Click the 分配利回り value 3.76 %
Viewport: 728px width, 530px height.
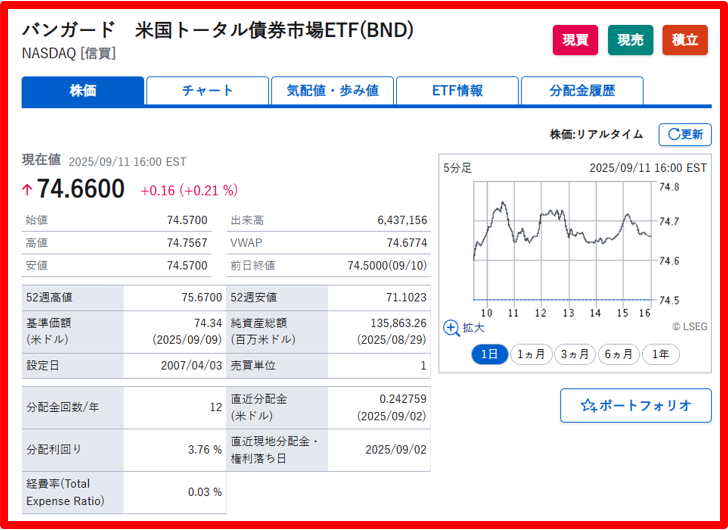(205, 450)
